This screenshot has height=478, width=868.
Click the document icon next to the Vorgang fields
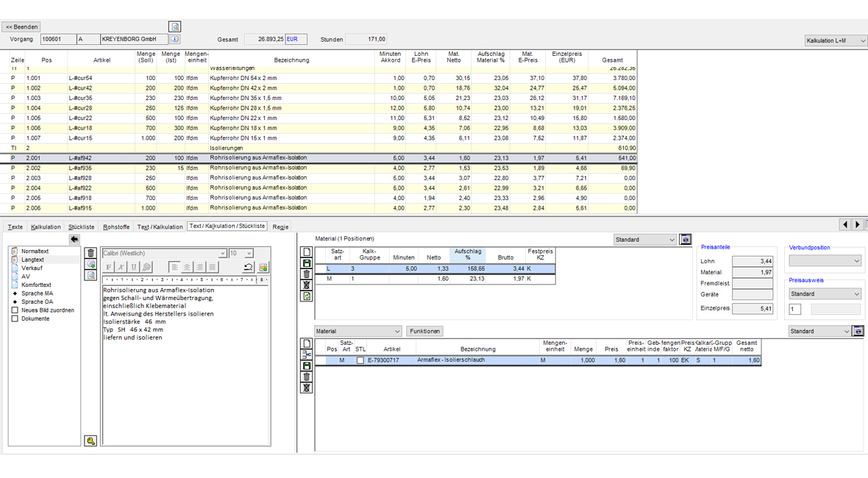point(175,26)
